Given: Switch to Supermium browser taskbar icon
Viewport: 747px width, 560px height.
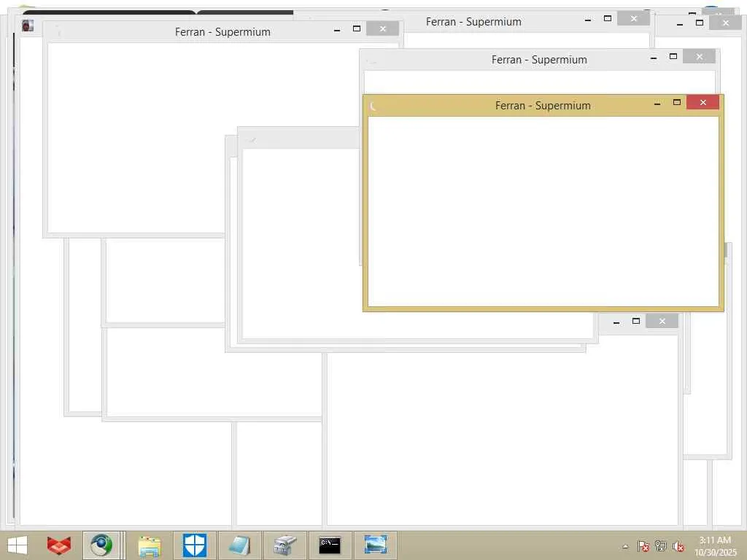Looking at the screenshot, I should [x=101, y=545].
